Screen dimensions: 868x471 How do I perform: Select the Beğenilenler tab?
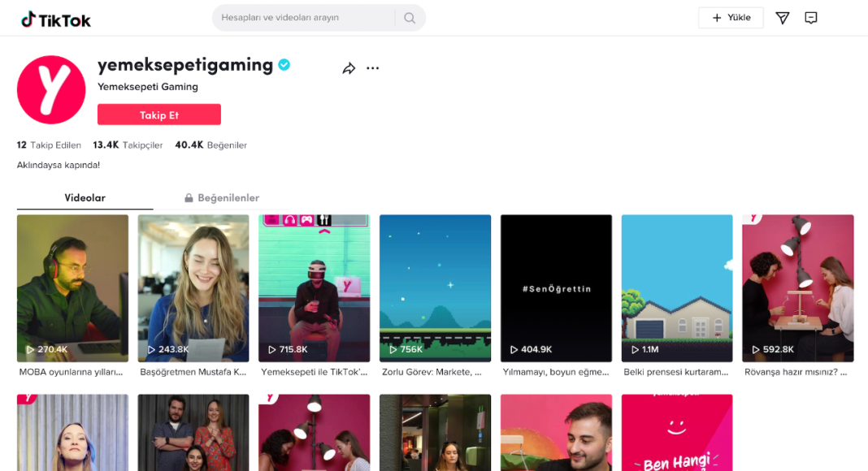pos(221,198)
